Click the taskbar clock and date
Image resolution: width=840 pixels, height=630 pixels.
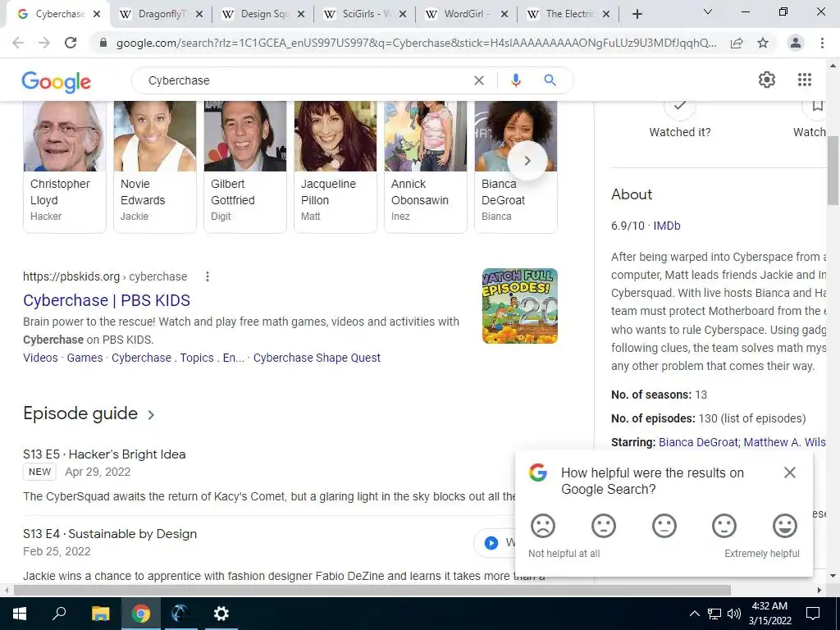tap(769, 614)
